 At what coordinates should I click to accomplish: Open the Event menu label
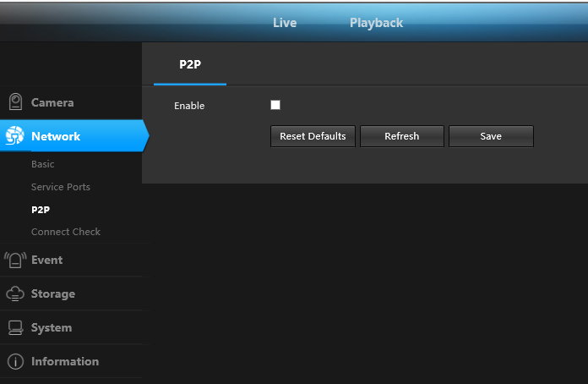(46, 260)
